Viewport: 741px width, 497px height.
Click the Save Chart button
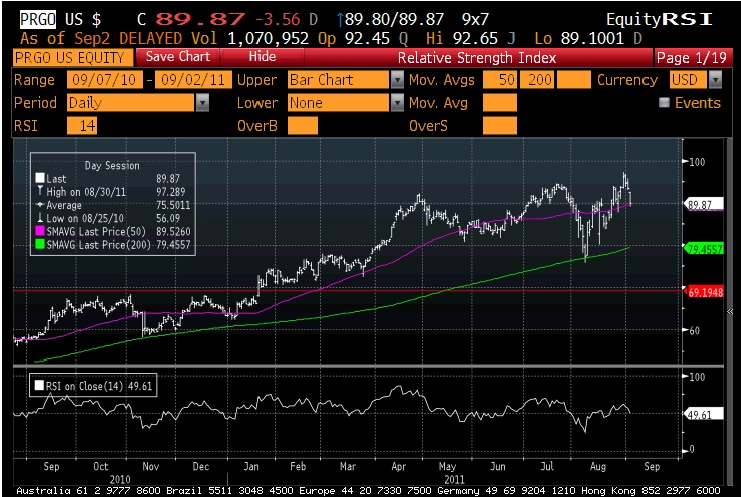(178, 57)
